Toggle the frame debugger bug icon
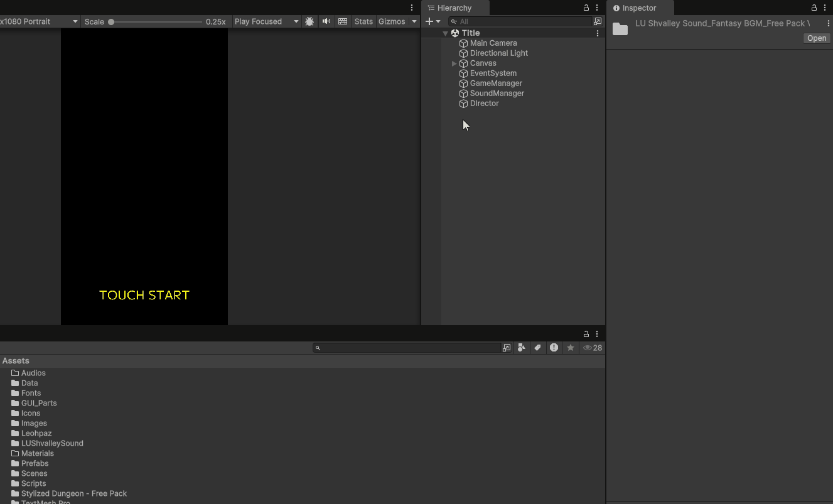This screenshot has width=833, height=504. 309,21
